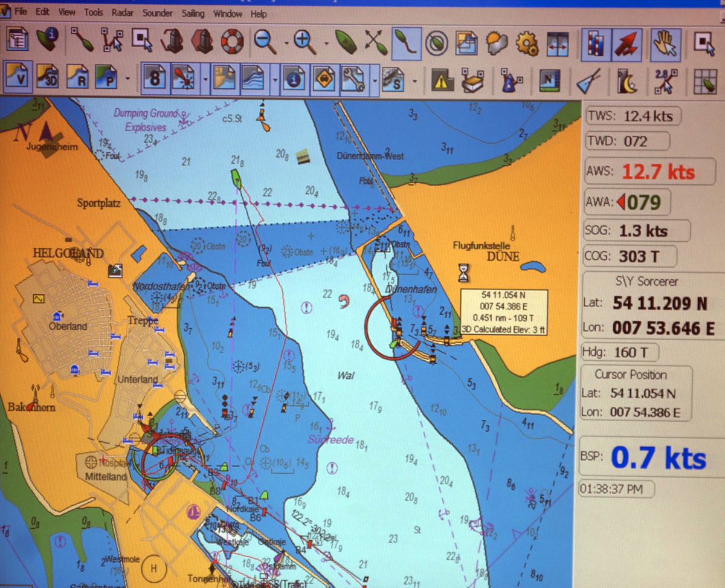Toggle the boat track recording button
The width and height of the screenshot is (725, 588).
[x=407, y=42]
